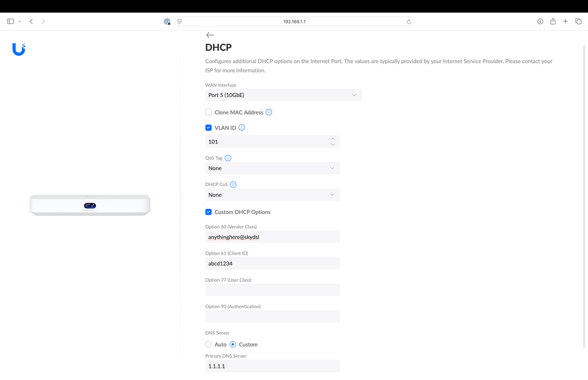The height and width of the screenshot is (380, 588).
Task: Click the DNS Server label
Action: [x=217, y=333]
